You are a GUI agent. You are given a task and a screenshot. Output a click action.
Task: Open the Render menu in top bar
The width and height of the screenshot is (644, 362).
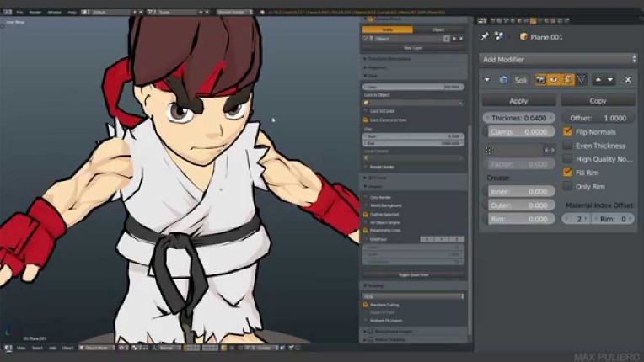(35, 13)
